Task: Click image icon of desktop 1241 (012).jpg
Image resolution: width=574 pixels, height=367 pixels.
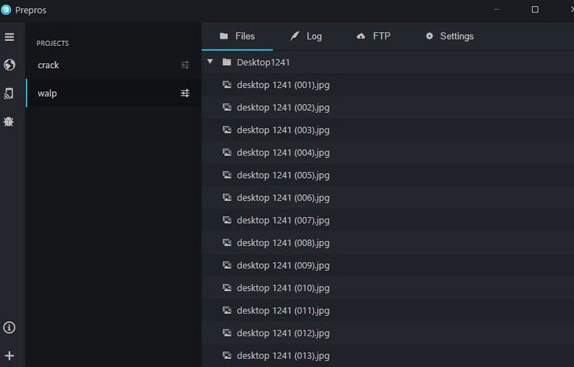Action: 227,333
